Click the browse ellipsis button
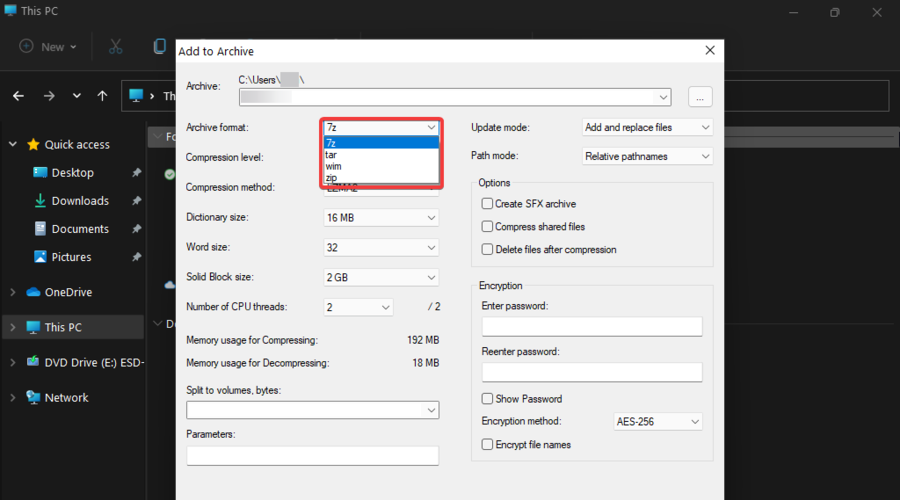The image size is (900, 500). (700, 97)
